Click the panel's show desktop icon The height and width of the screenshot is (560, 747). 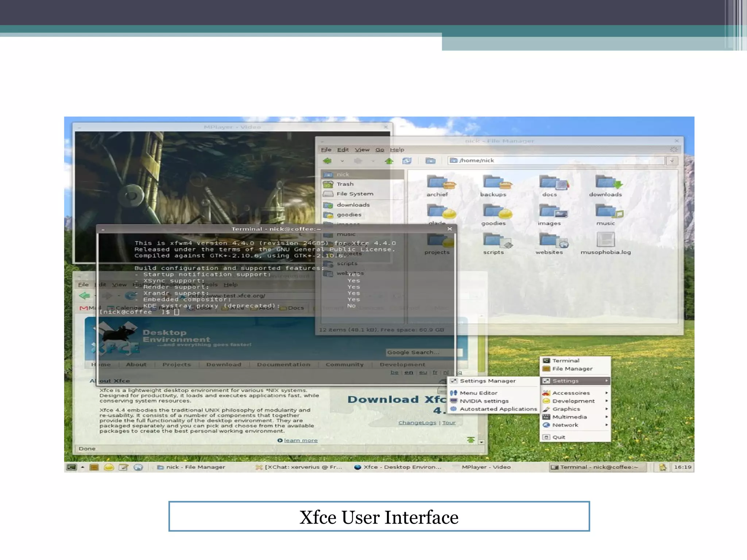72,467
